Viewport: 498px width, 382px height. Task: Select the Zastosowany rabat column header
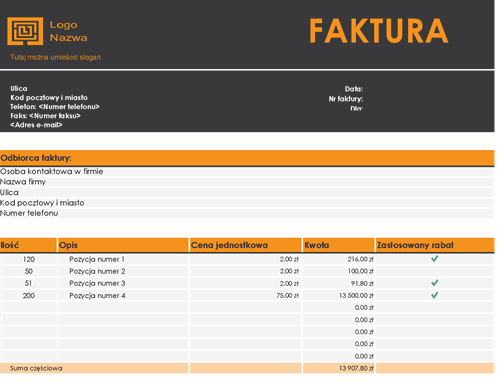[435, 245]
